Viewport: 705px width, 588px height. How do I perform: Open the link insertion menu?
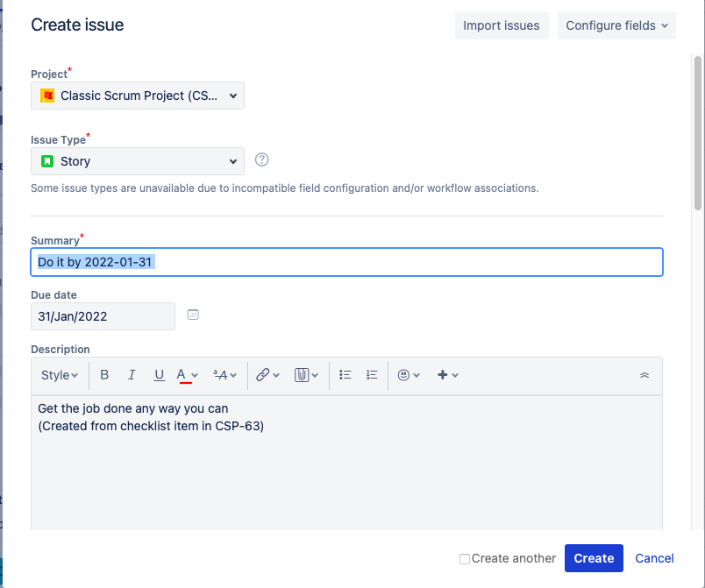267,375
